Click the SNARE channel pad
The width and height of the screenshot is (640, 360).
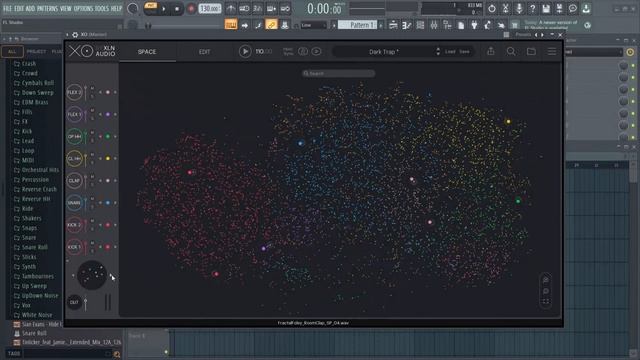point(74,203)
